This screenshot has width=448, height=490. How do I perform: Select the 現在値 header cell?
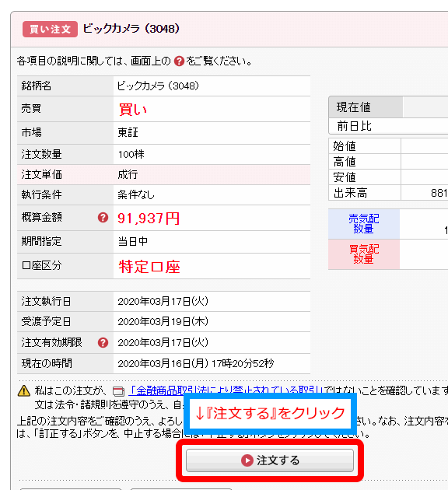[x=366, y=107]
